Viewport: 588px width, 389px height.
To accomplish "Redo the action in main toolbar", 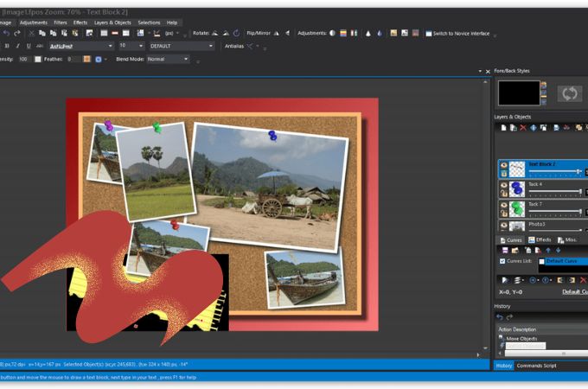I will 17,34.
